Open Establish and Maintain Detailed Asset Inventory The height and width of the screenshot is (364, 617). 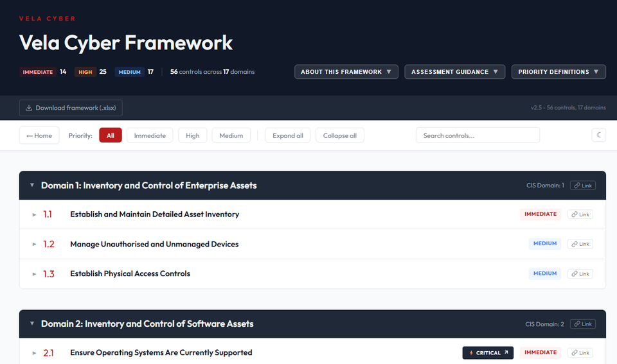tap(155, 214)
